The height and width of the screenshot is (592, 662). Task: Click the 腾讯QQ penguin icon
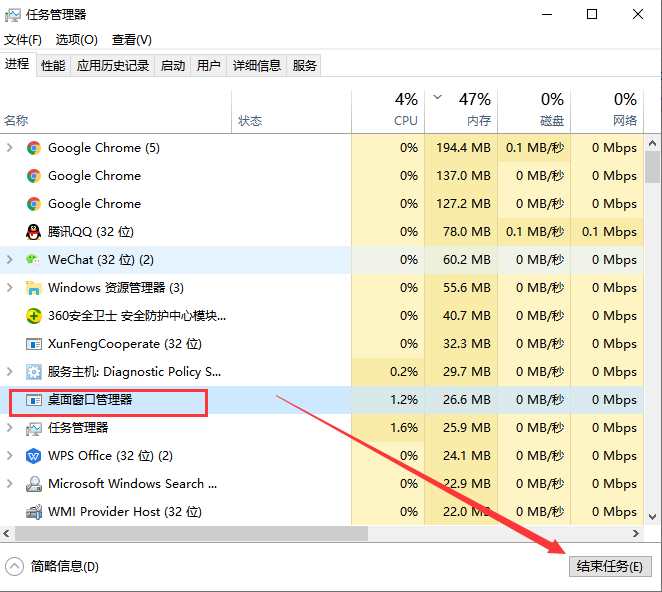pyautogui.click(x=34, y=232)
